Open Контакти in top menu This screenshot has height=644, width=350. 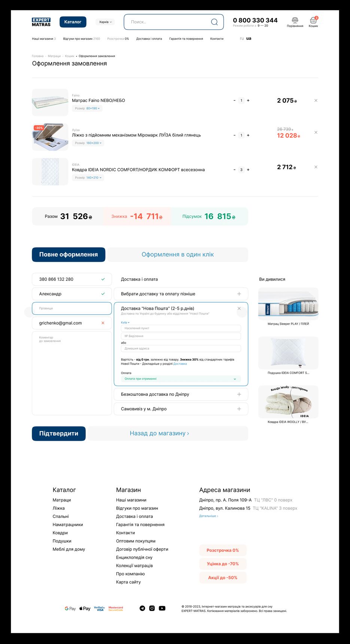tap(217, 39)
